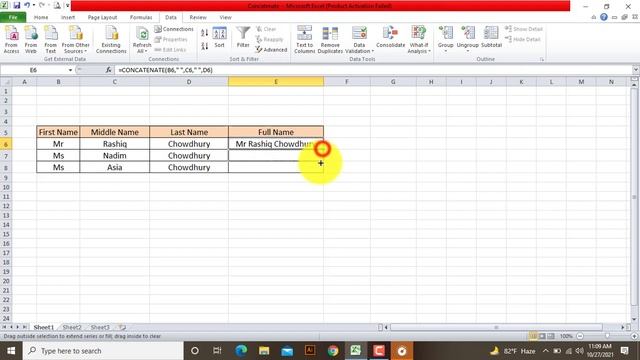Open File Explorer from taskbar
Image resolution: width=640 pixels, height=360 pixels.
264,351
